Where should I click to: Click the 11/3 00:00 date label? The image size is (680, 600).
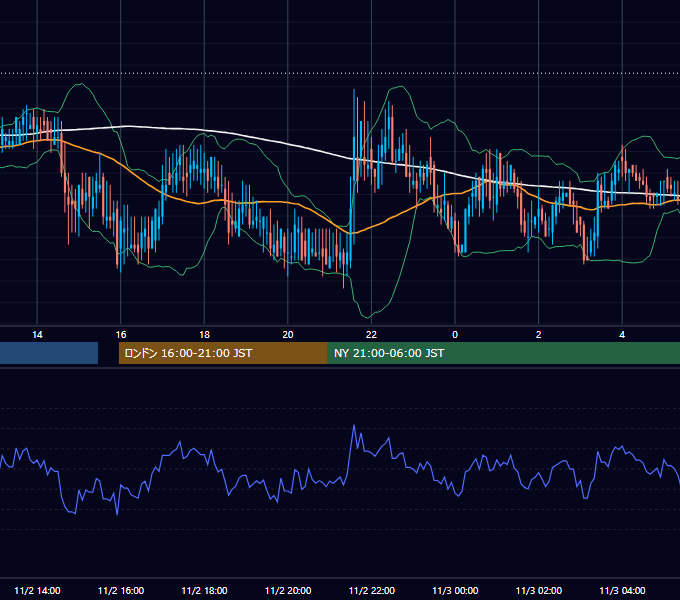(x=455, y=590)
